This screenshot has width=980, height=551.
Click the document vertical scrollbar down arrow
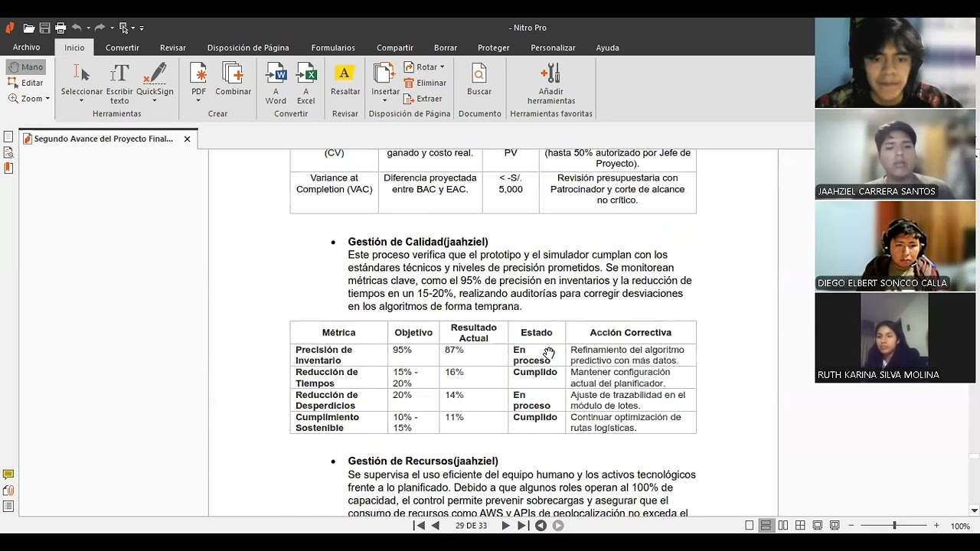974,510
